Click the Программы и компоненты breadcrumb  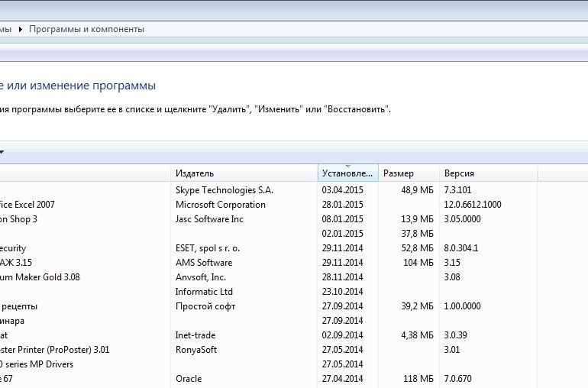coord(86,29)
